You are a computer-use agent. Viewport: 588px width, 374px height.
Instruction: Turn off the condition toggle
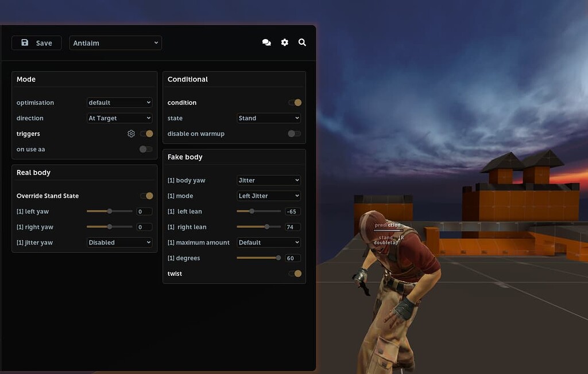pos(295,103)
